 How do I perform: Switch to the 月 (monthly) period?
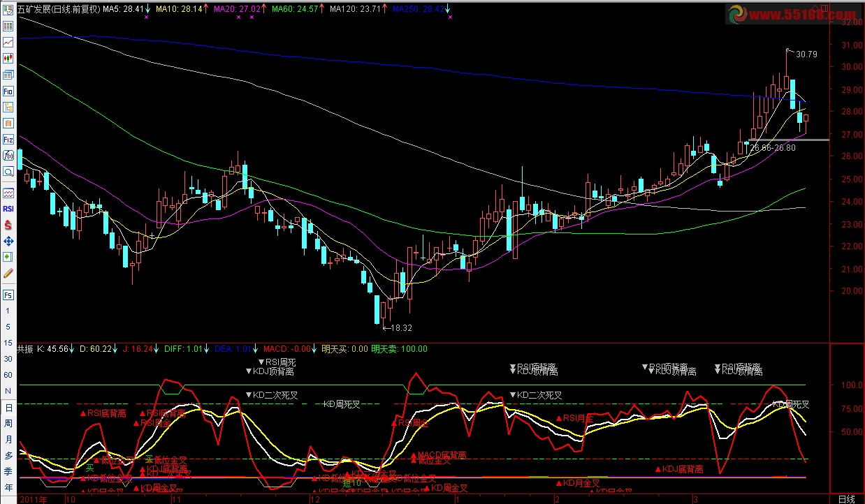[8, 439]
